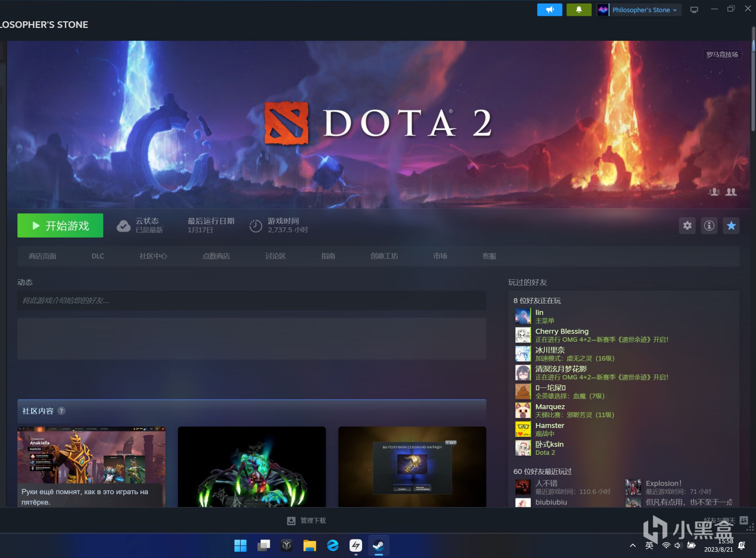Open the 社区中心 tab
The height and width of the screenshot is (558, 756).
click(x=154, y=256)
